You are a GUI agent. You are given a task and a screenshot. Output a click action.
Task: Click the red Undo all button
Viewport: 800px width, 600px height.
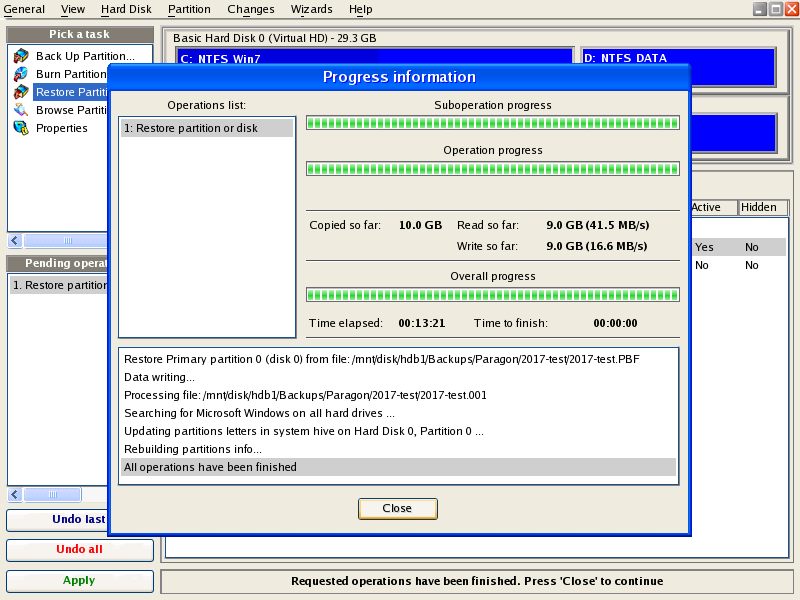click(79, 550)
